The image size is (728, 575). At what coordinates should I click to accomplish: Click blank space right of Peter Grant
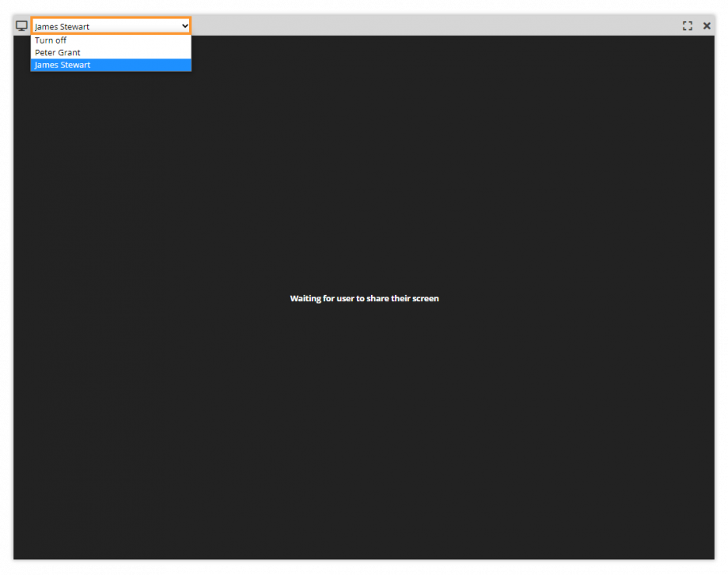coord(142,53)
